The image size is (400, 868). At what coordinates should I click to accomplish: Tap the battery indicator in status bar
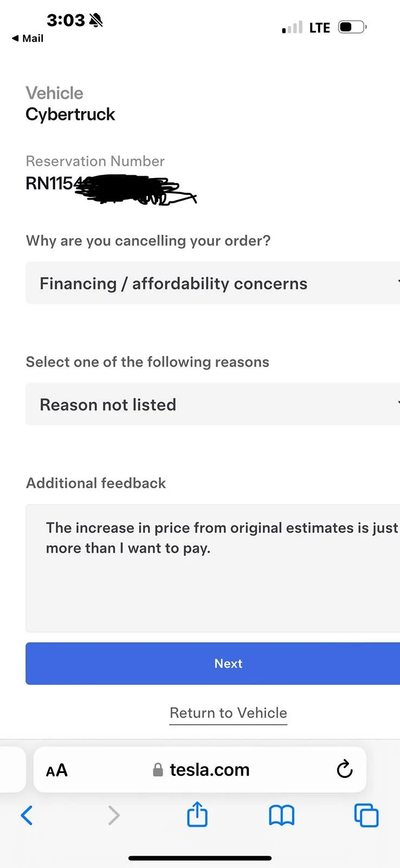click(352, 27)
